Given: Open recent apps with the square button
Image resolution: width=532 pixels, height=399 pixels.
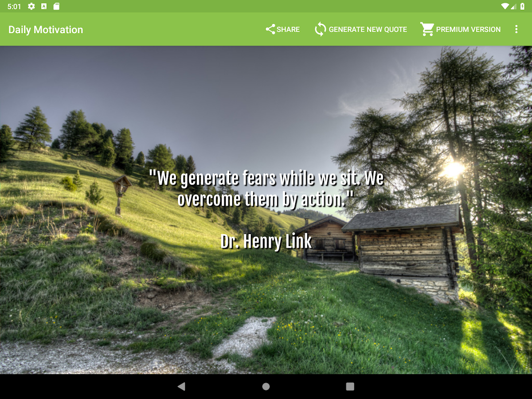Looking at the screenshot, I should coord(350,387).
